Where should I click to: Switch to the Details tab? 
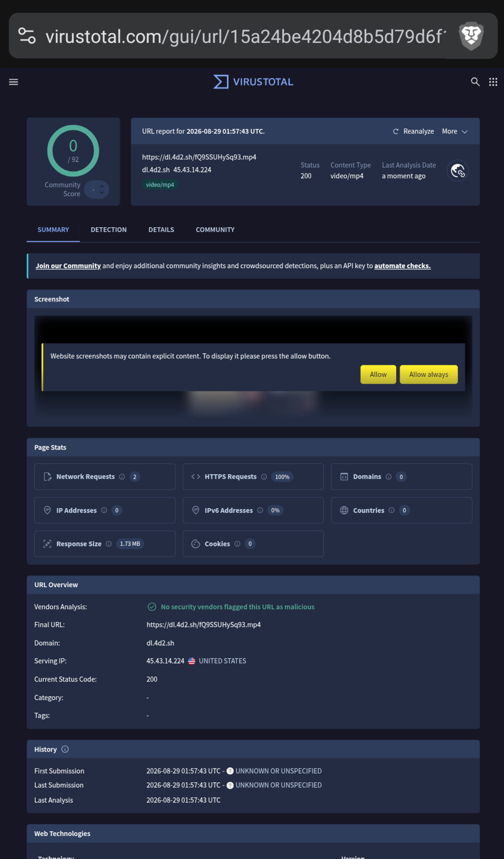[161, 230]
